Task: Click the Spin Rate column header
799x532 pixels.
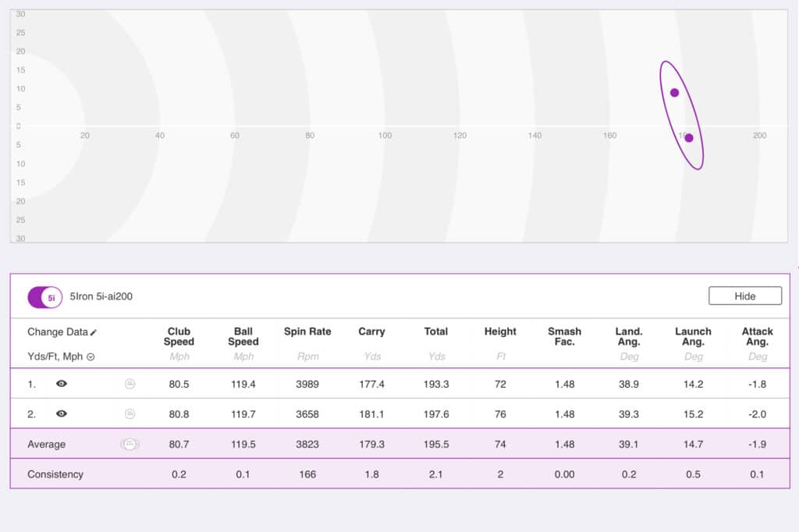Action: [x=307, y=332]
